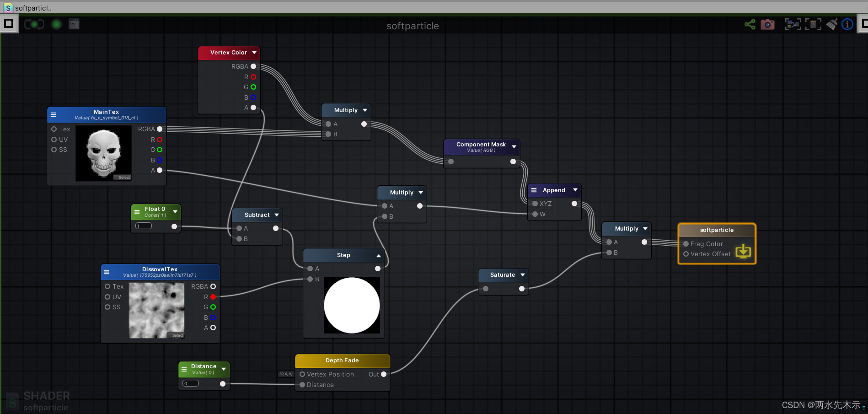Click the MainTex UV input port
This screenshot has height=414, width=868.
pos(54,140)
